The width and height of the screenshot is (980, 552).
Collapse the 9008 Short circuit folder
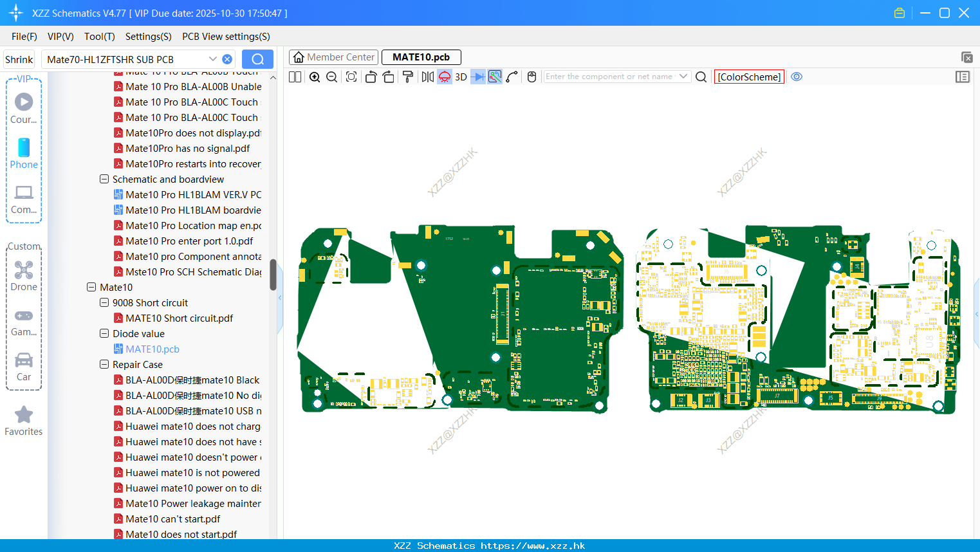click(x=104, y=302)
